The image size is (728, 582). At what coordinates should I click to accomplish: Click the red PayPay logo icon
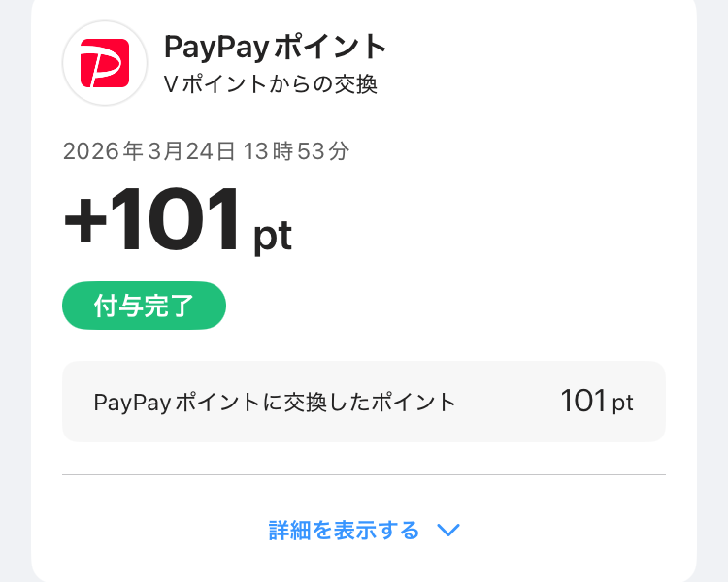(x=105, y=63)
